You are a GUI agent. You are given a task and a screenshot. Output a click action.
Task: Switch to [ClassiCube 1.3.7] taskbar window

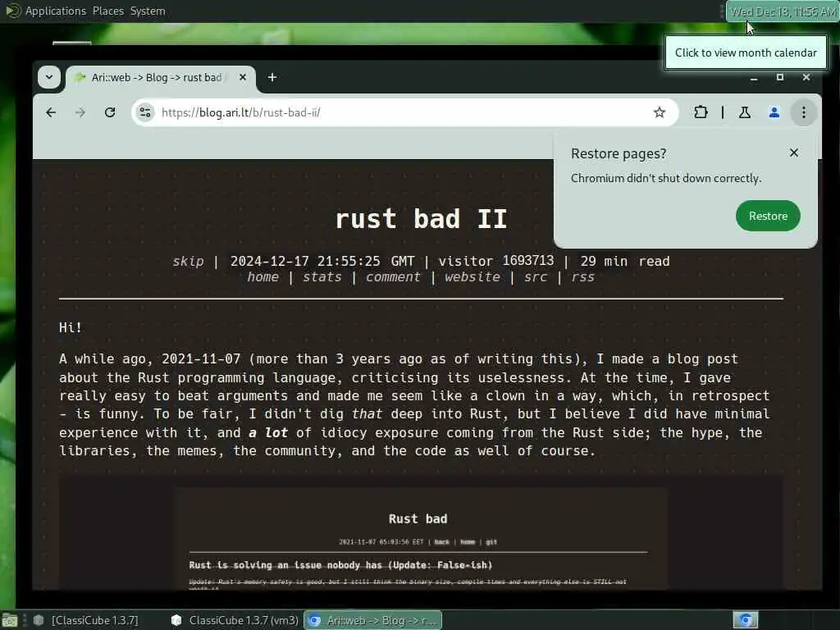[x=89, y=620]
